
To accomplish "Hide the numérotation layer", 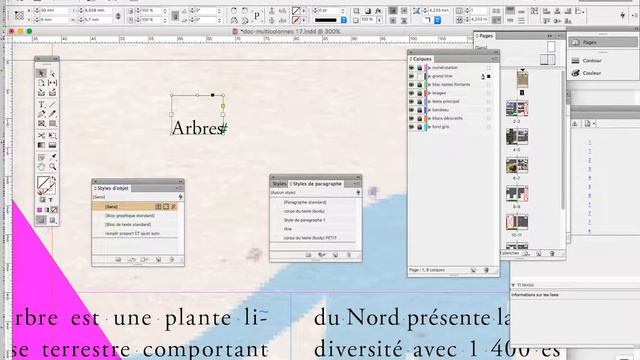I will click(x=412, y=68).
